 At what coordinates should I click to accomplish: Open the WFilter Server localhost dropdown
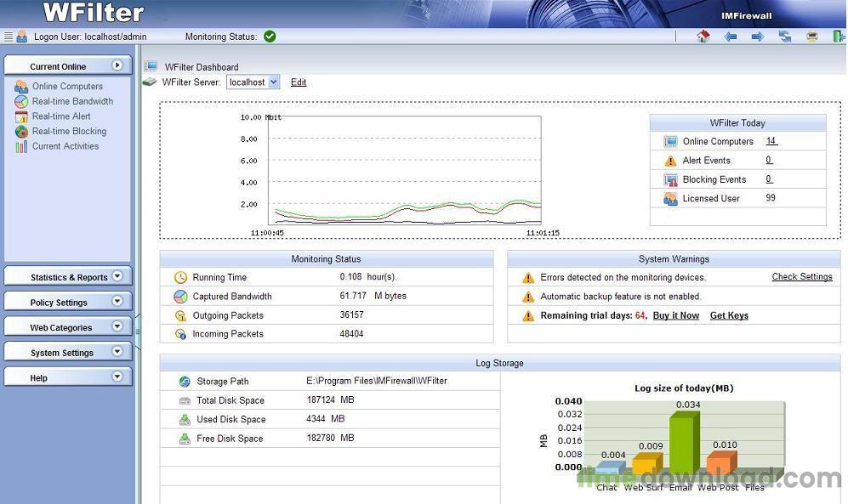[x=253, y=82]
